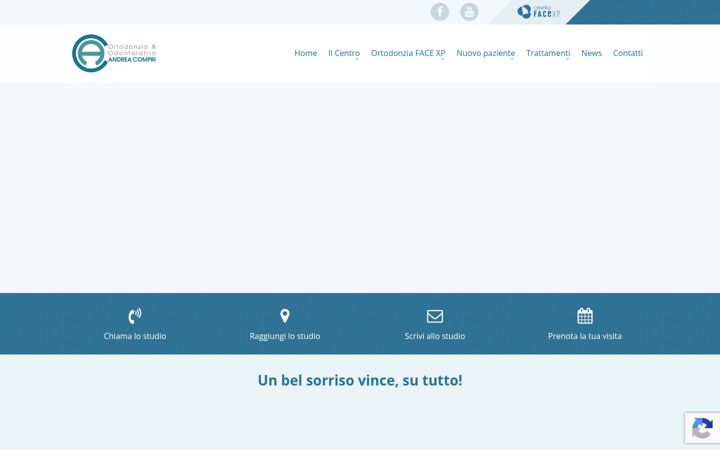720x450 pixels.
Task: Click the heading Un bel sorriso vince, su tutto!
Action: click(360, 380)
